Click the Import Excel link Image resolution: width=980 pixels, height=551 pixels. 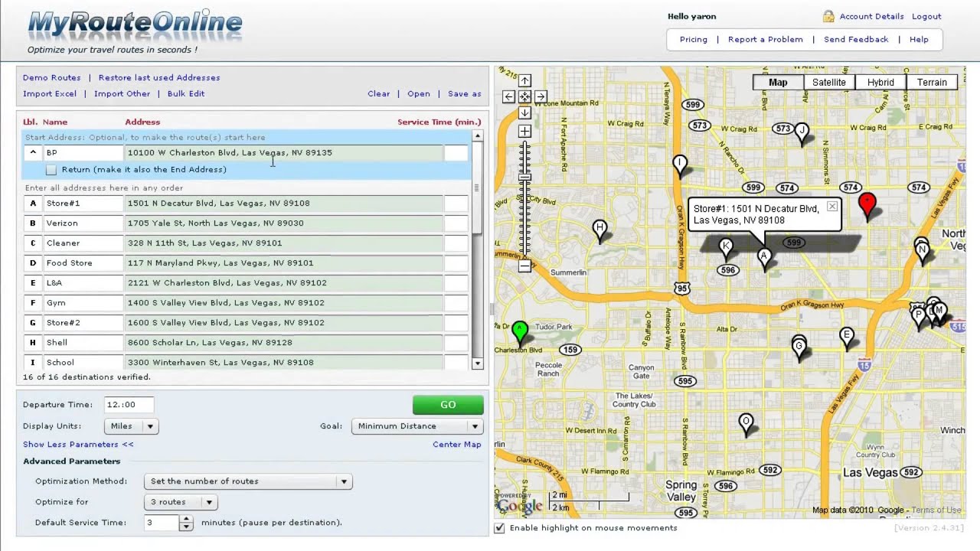click(x=50, y=93)
